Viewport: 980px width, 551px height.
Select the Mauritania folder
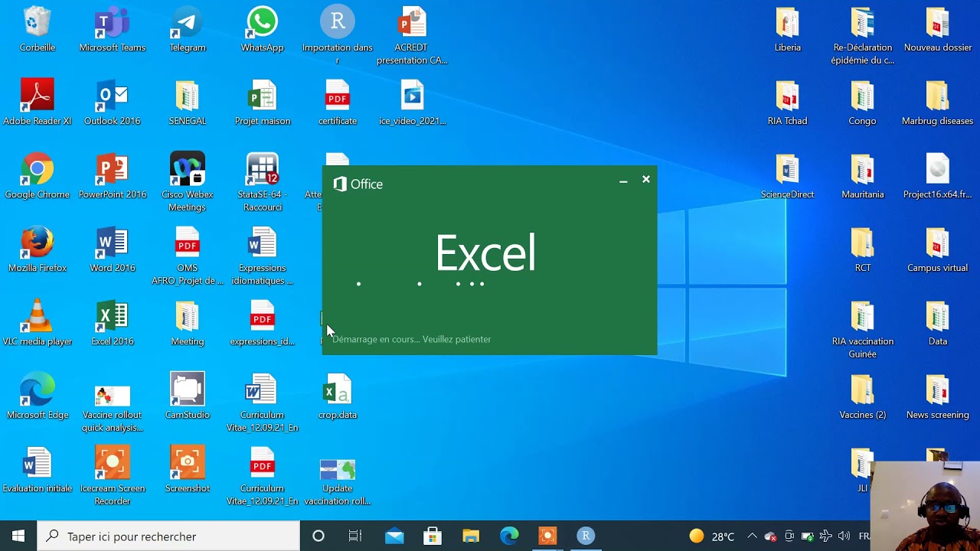(863, 176)
